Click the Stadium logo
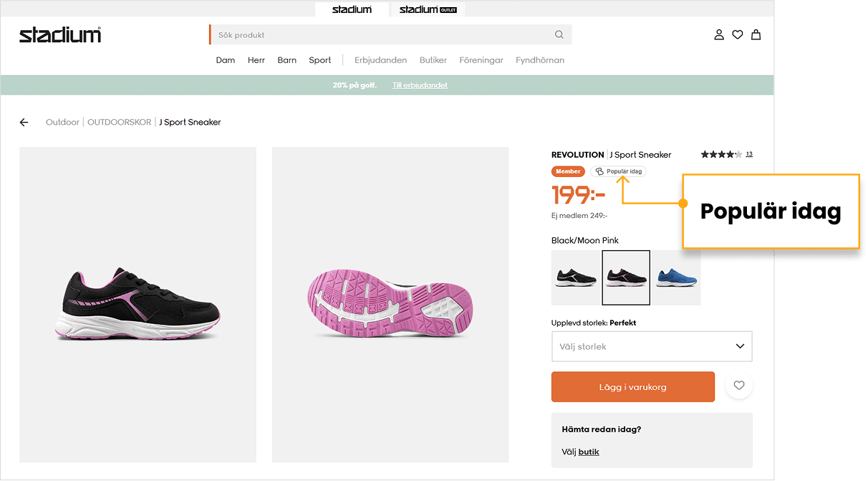 point(60,34)
